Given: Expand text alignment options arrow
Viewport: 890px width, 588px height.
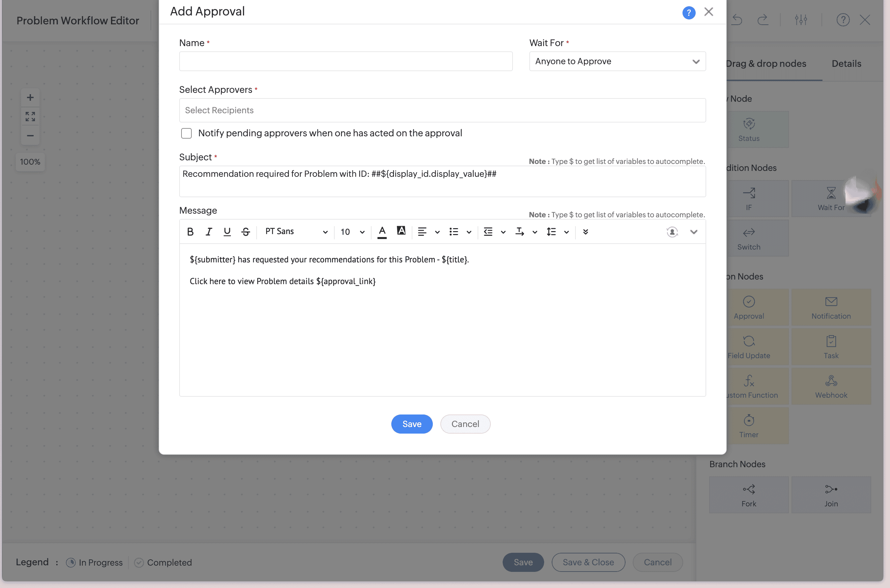Looking at the screenshot, I should (x=437, y=232).
